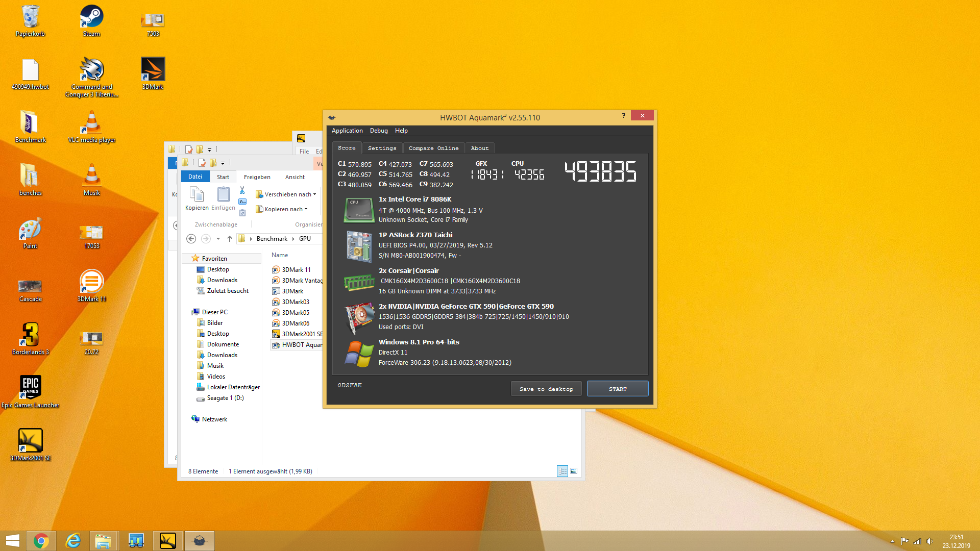Open the Papierkorb recycle bin icon
Viewport: 980px width, 551px height.
[30, 21]
